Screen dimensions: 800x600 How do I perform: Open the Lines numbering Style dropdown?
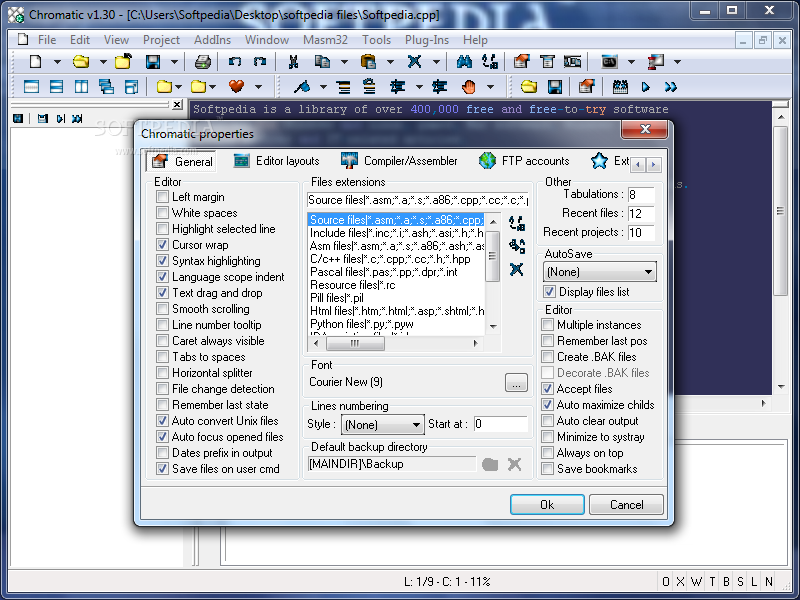383,424
